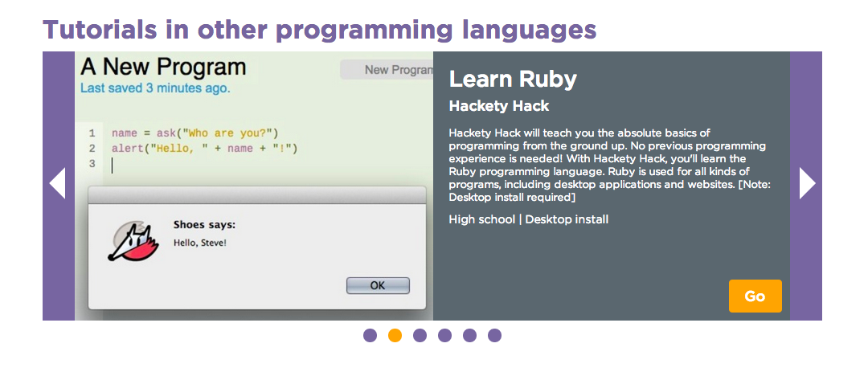Click the 'Shoes says:' label
Screen dimensions: 868x376
(204, 225)
